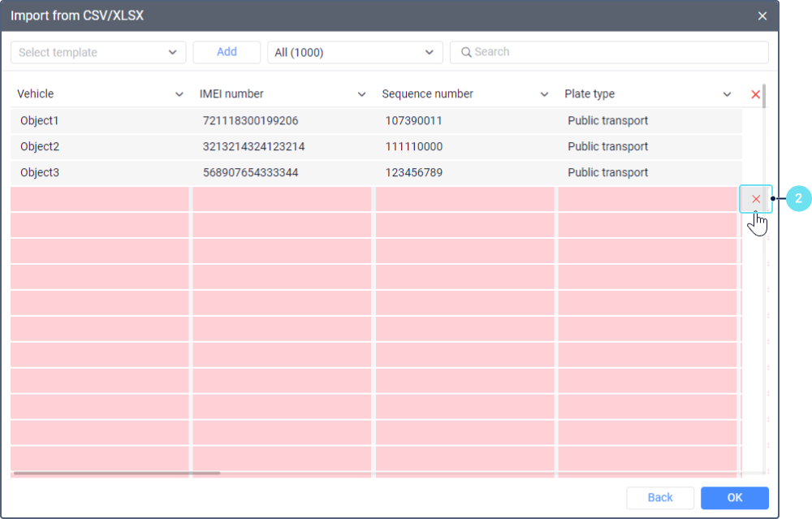Click the Add template button
The width and height of the screenshot is (812, 519).
point(227,52)
